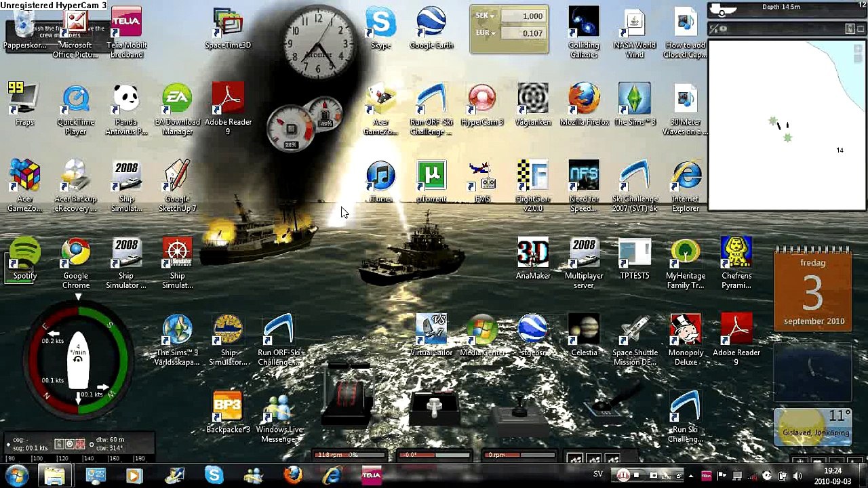Viewport: 868px width, 488px height.
Task: Open Adobe Reader 9 beside EA Download Manager
Action: pos(228,109)
